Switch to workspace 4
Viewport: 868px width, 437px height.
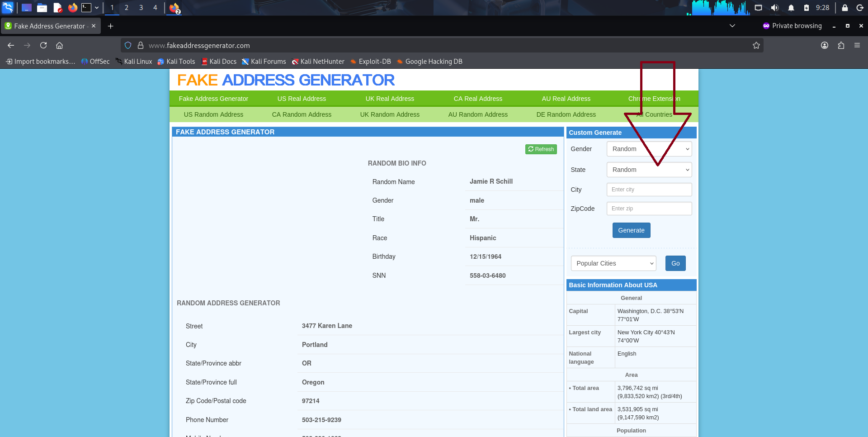click(155, 8)
